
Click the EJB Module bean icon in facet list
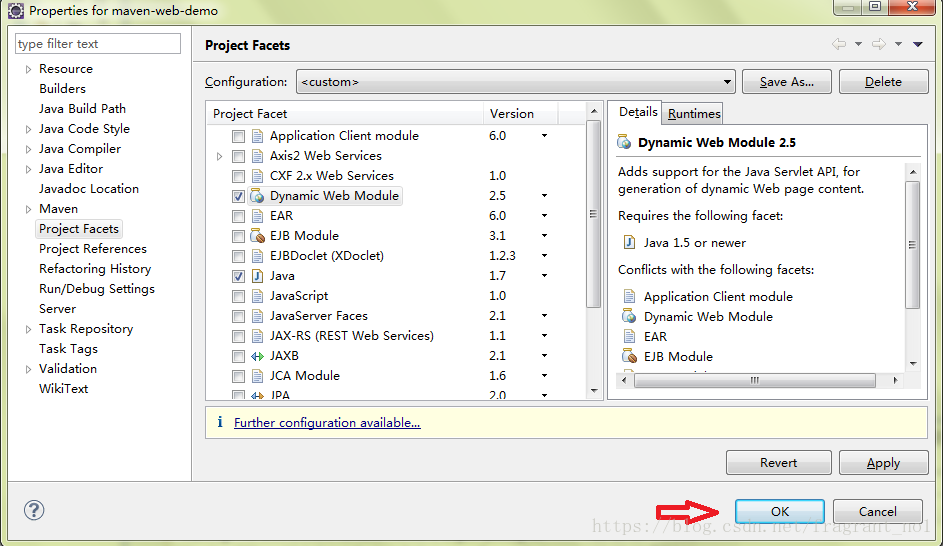pyautogui.click(x=257, y=236)
